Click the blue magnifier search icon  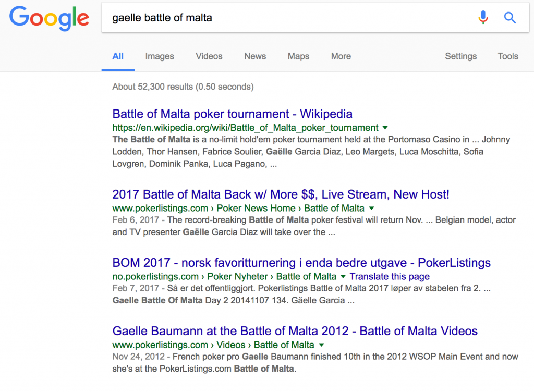510,17
